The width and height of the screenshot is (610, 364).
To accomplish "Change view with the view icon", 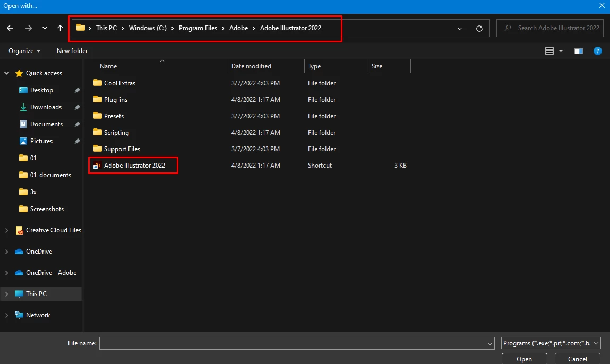I will point(549,51).
